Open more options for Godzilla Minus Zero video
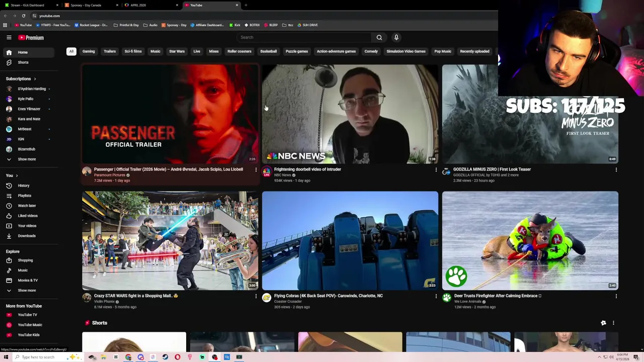The image size is (644, 362). coord(616,170)
